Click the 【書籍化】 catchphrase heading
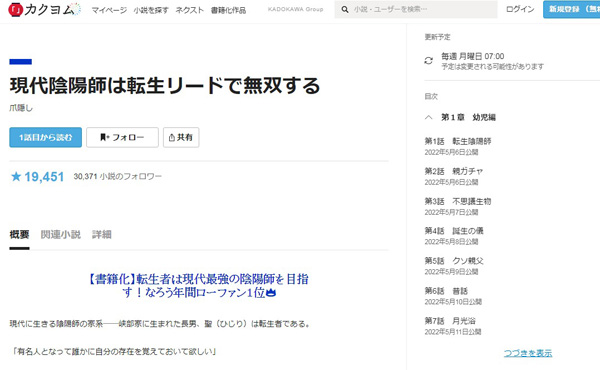This screenshot has height=370, width=600. coord(199,285)
